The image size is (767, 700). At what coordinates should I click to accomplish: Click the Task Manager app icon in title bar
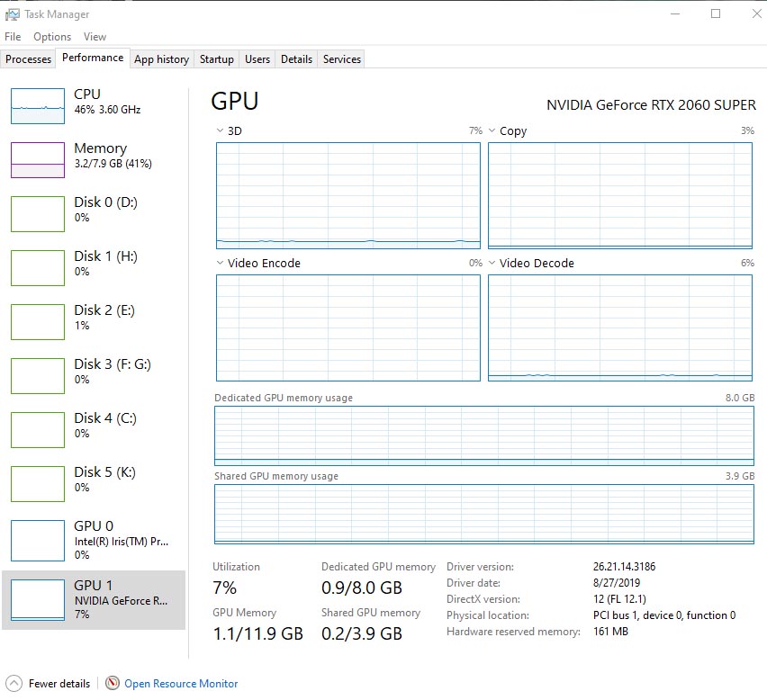coord(13,14)
